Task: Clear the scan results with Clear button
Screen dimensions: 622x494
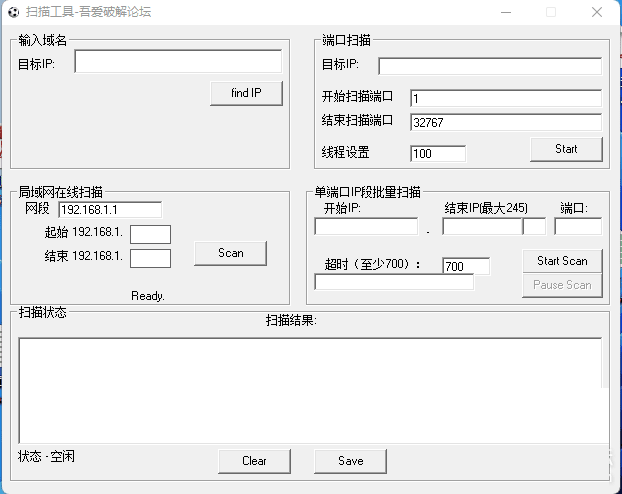Action: 254,461
